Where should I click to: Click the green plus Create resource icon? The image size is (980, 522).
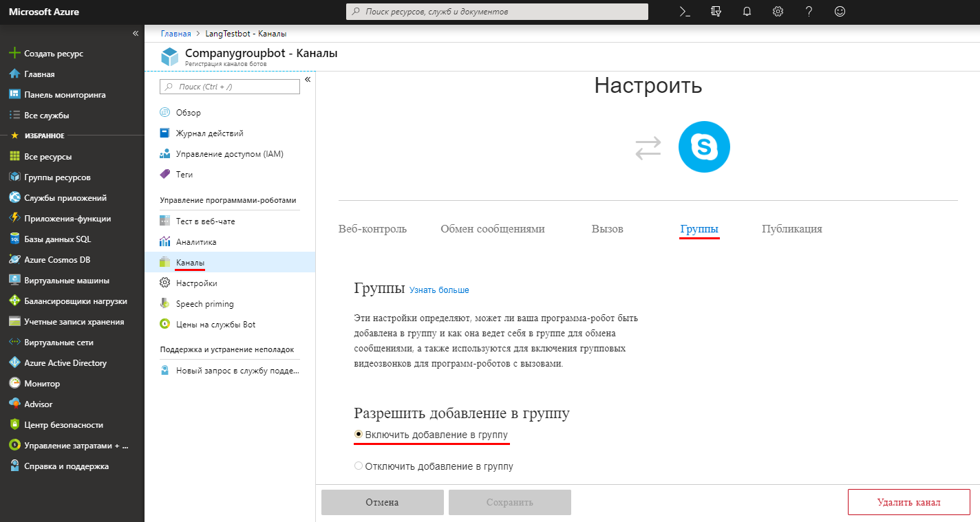(x=14, y=54)
